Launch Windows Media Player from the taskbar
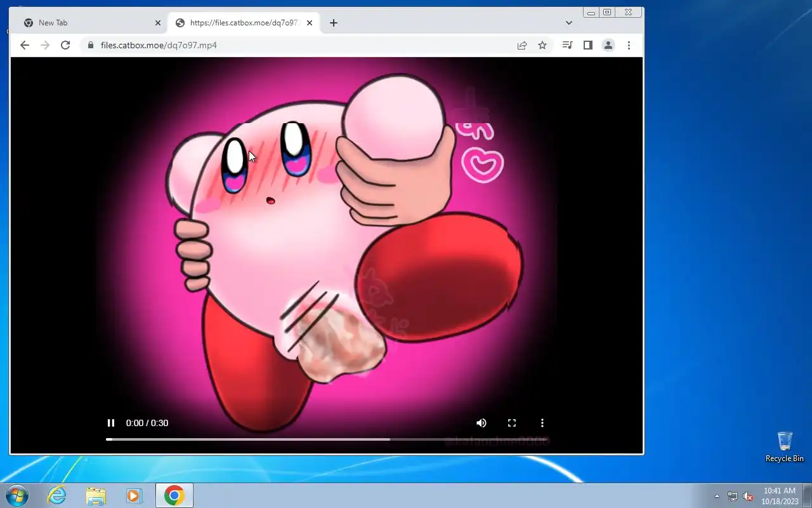Screen dimensions: 812x508 (x=134, y=495)
